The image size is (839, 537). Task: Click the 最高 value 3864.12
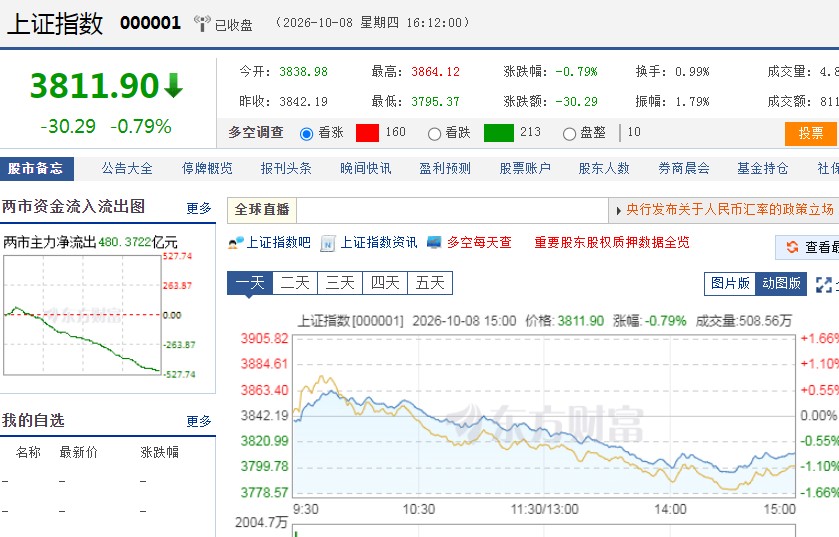point(436,72)
